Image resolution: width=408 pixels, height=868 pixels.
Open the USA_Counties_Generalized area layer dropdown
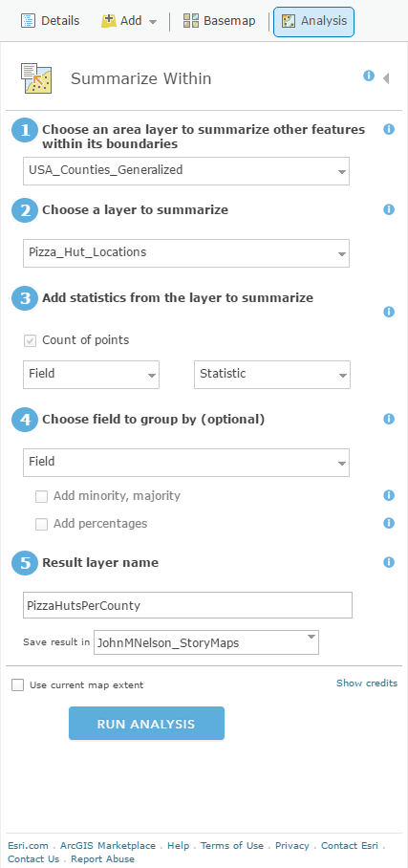coord(186,170)
